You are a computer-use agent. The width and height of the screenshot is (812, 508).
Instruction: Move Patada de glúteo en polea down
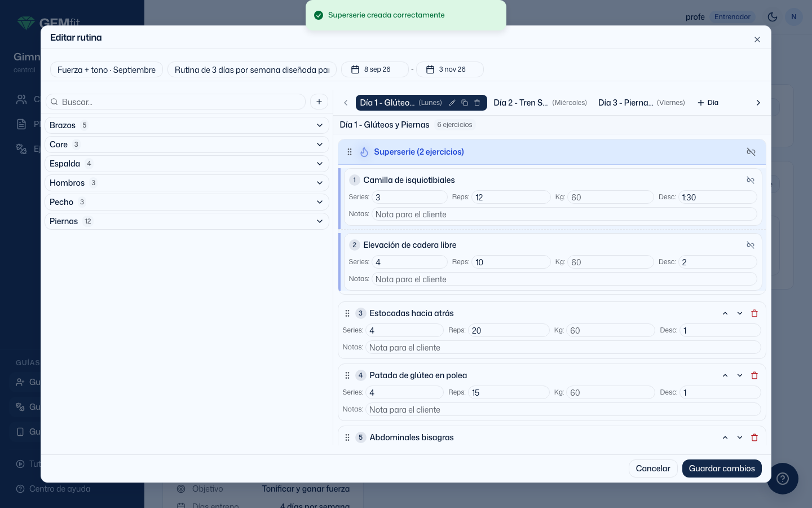pos(740,375)
